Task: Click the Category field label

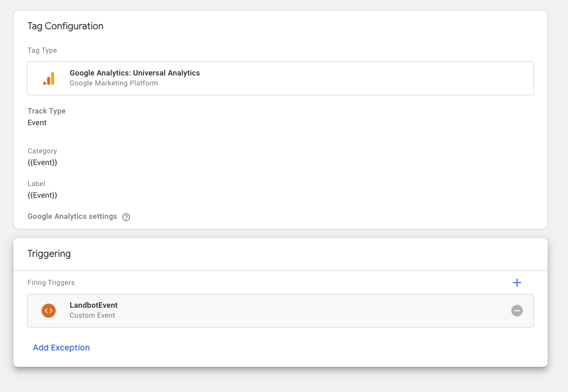Action: pos(42,151)
